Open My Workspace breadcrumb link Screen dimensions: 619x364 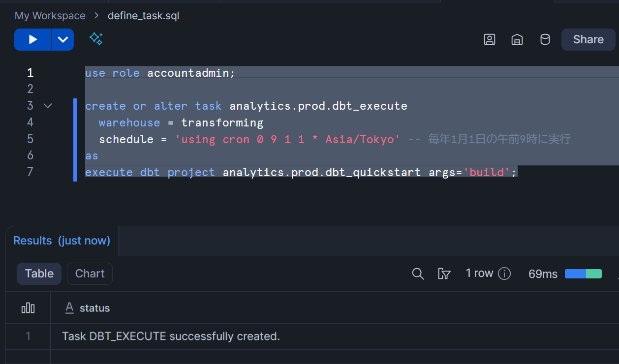(x=50, y=16)
